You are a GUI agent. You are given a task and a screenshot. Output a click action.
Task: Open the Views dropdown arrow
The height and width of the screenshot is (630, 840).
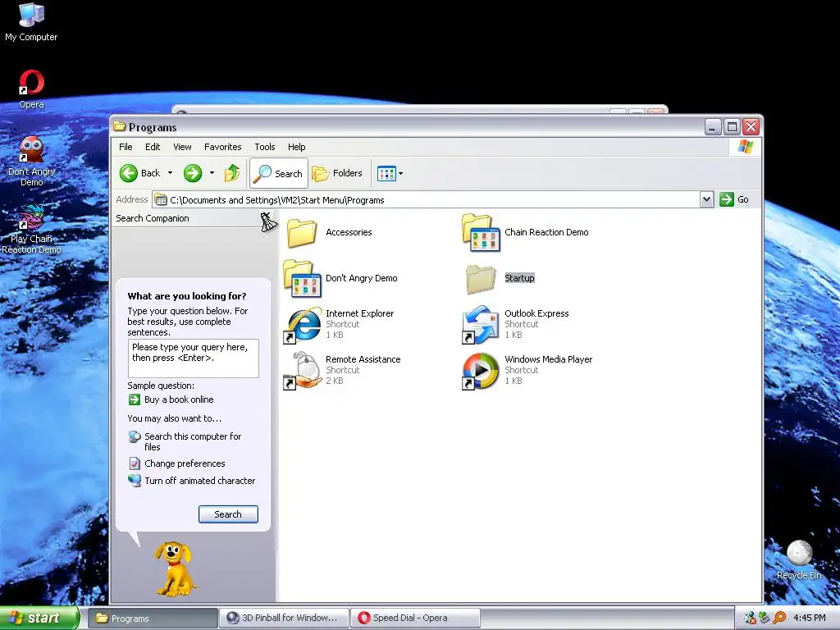pos(400,173)
